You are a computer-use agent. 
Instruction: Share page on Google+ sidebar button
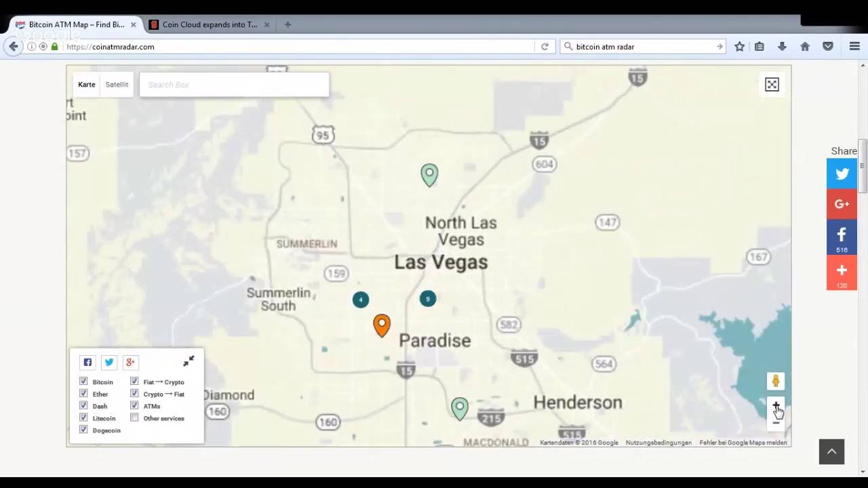click(842, 204)
